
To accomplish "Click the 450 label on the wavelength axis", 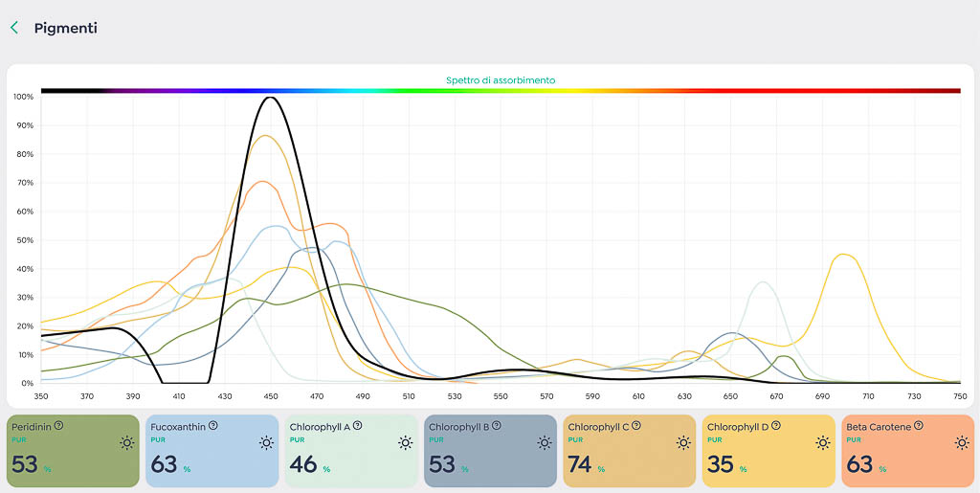I will [x=271, y=395].
